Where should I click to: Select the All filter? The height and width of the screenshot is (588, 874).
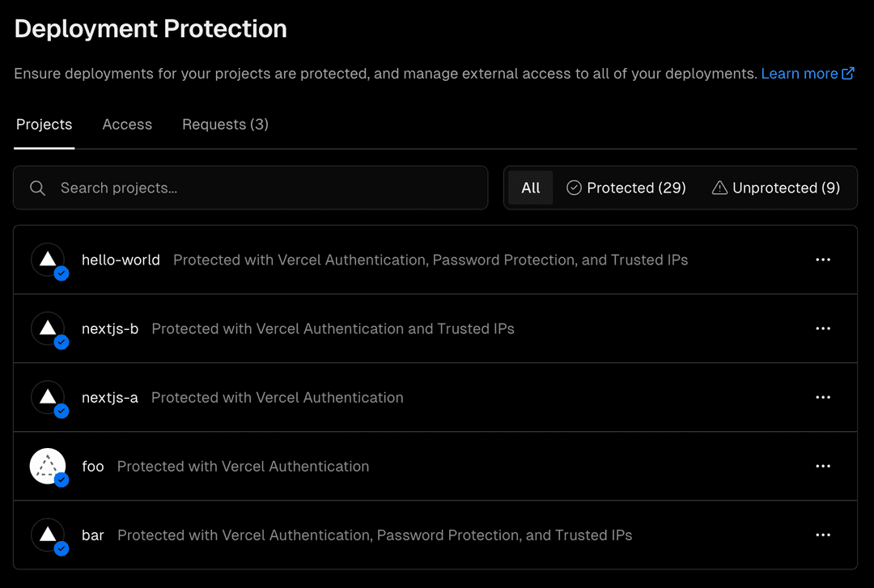coord(531,187)
